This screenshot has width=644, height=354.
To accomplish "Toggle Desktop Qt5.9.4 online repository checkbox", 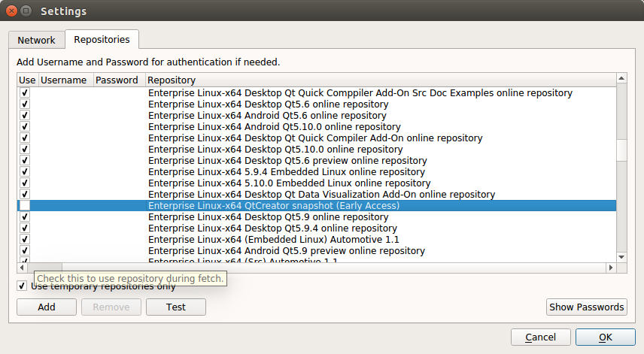I will point(25,228).
